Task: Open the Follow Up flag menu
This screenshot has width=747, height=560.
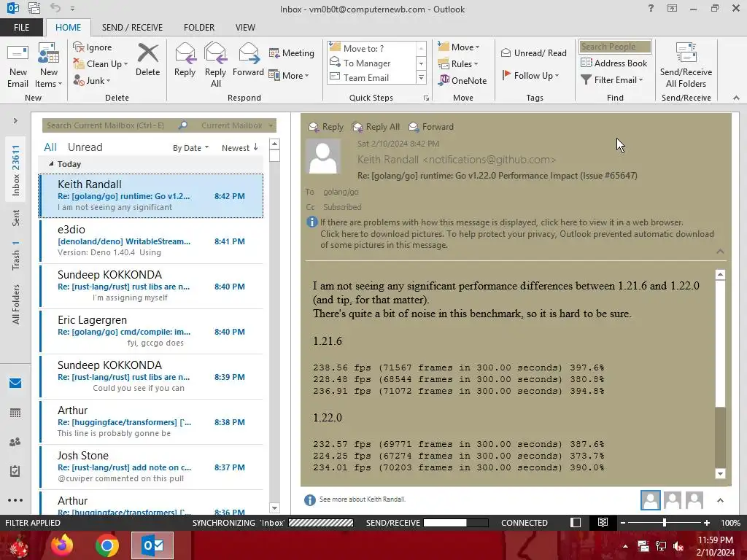Action: coord(530,75)
